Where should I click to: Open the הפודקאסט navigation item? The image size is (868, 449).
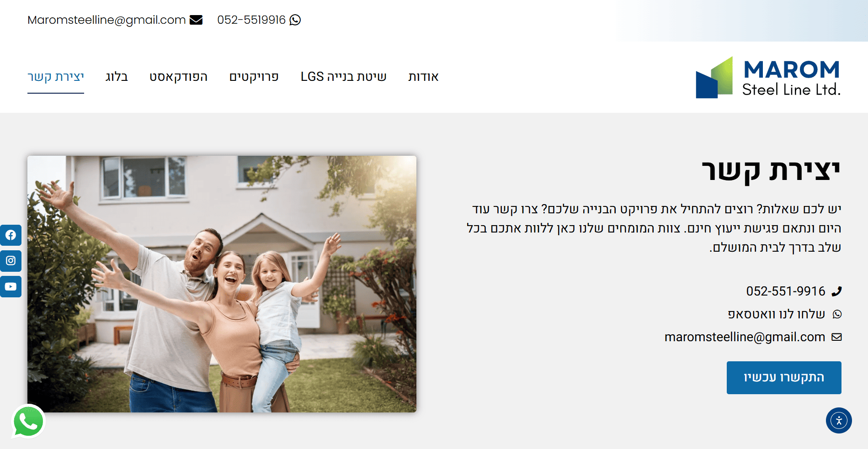179,77
